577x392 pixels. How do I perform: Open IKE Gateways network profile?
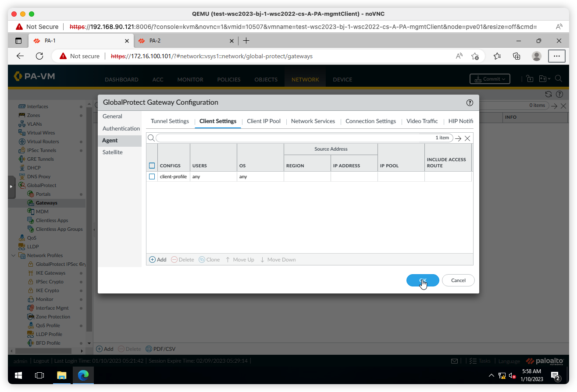[x=50, y=273]
